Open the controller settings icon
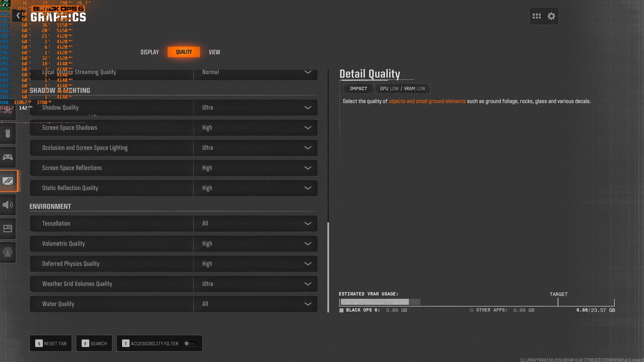 8,157
